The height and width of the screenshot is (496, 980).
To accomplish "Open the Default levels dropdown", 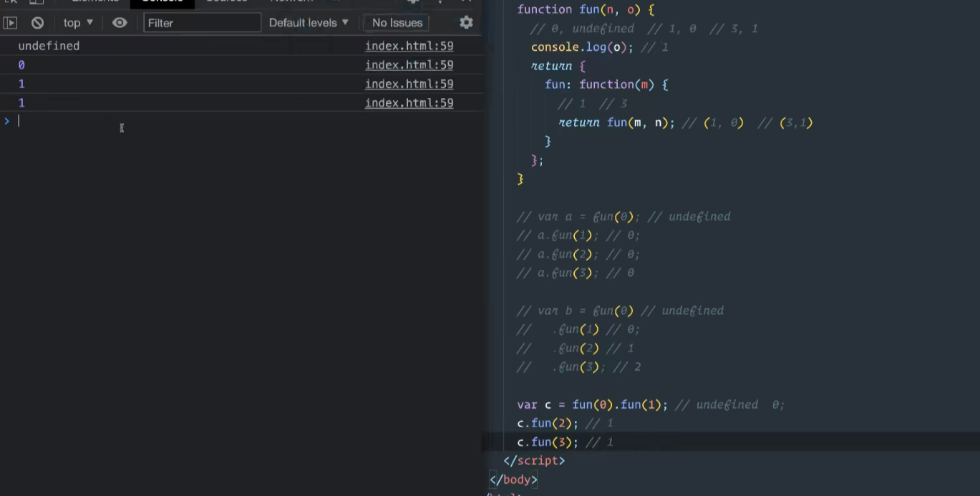I will [309, 23].
